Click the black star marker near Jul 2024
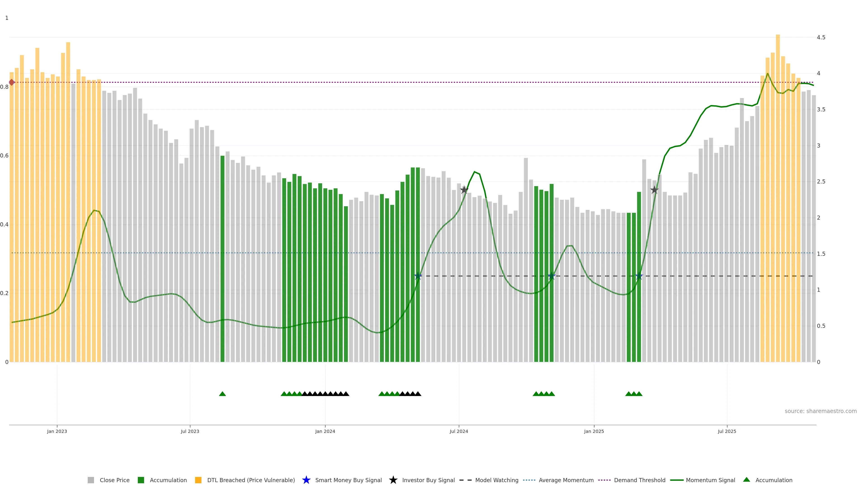 tap(464, 190)
